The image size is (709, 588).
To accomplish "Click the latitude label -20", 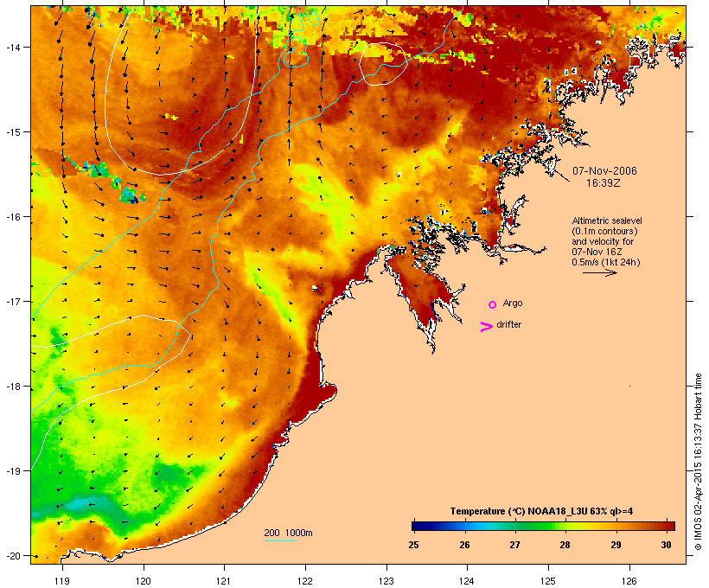I will click(x=13, y=556).
